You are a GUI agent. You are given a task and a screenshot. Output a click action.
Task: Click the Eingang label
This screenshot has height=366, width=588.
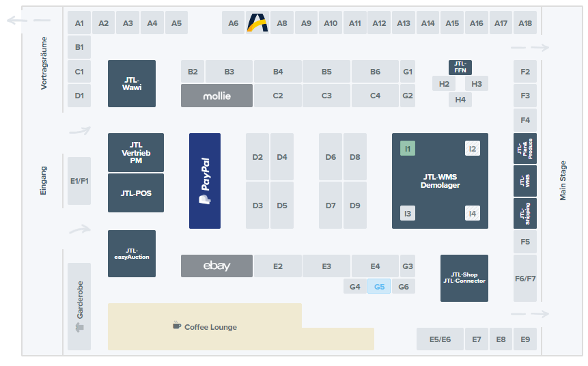coord(43,180)
